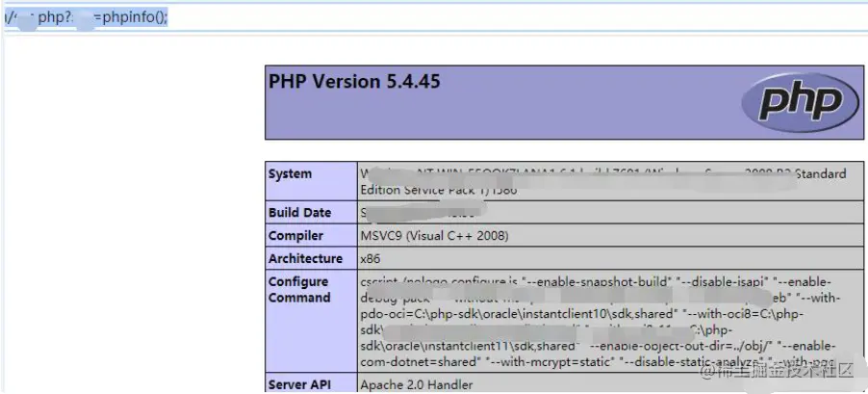This screenshot has width=868, height=394.
Task: Click the System value text cell
Action: point(611,181)
